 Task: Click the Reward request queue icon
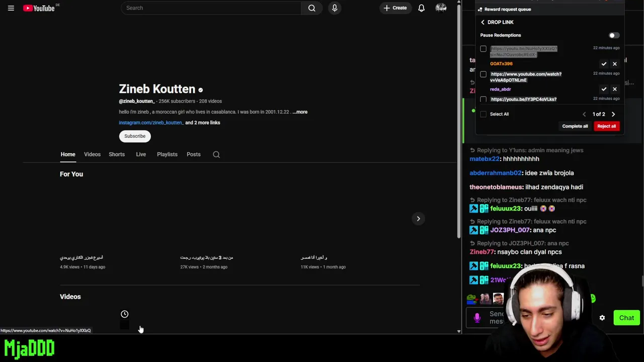(x=480, y=9)
